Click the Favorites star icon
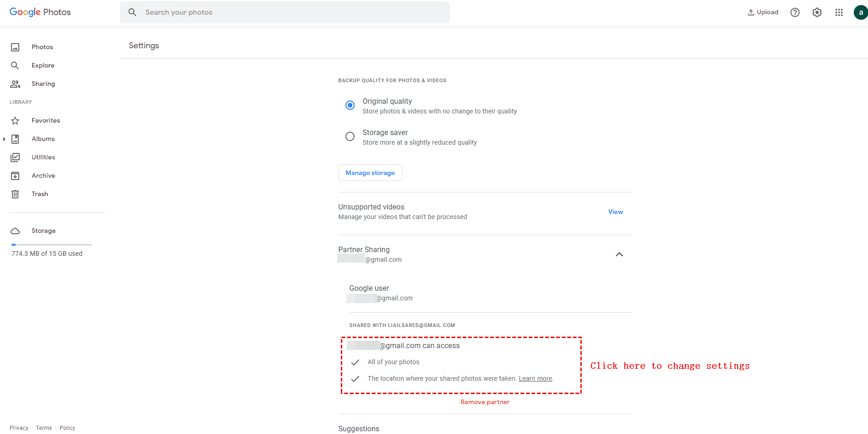The width and height of the screenshot is (868, 434). [15, 121]
